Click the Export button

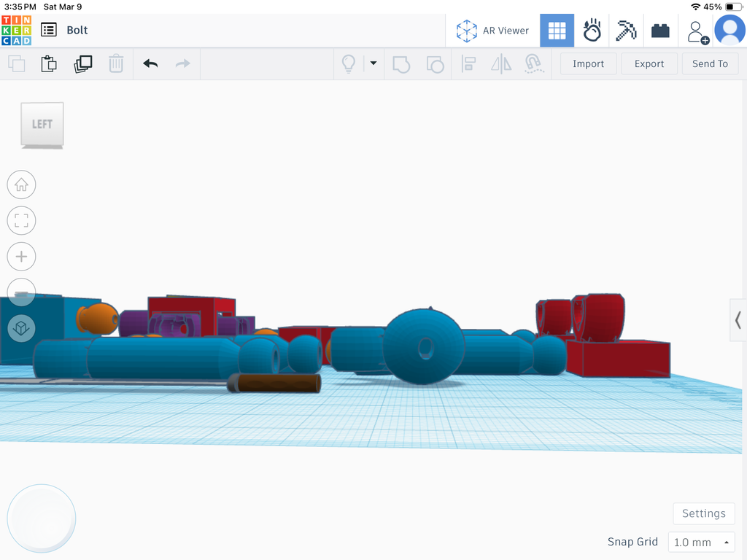(649, 64)
